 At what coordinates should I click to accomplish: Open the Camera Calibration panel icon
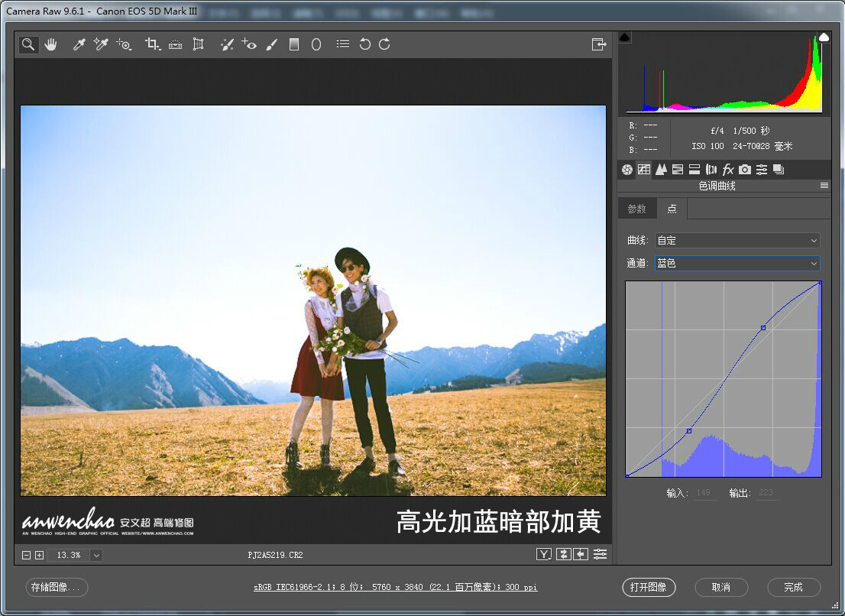pos(745,170)
